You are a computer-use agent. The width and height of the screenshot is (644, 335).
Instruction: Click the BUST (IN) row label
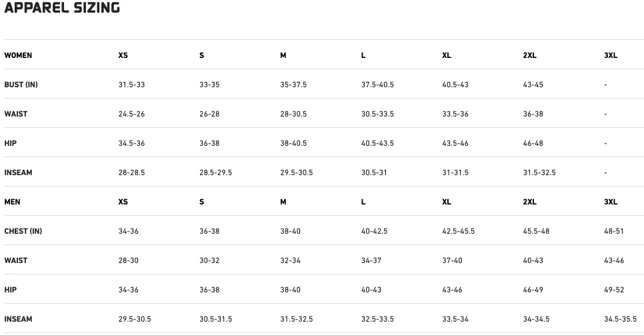21,85
